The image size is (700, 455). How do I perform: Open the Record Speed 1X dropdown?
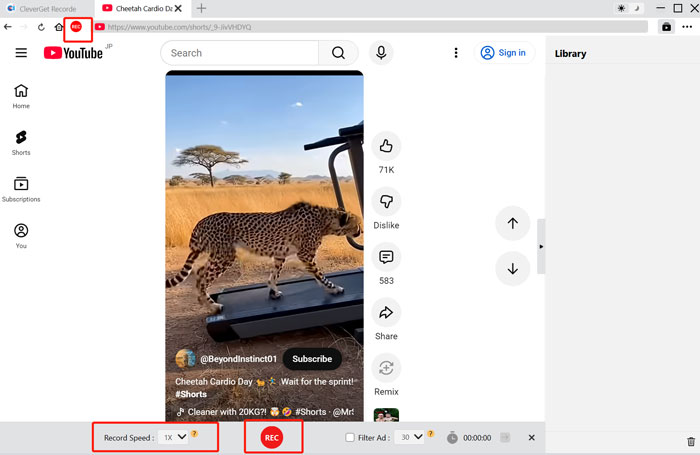pyautogui.click(x=173, y=437)
